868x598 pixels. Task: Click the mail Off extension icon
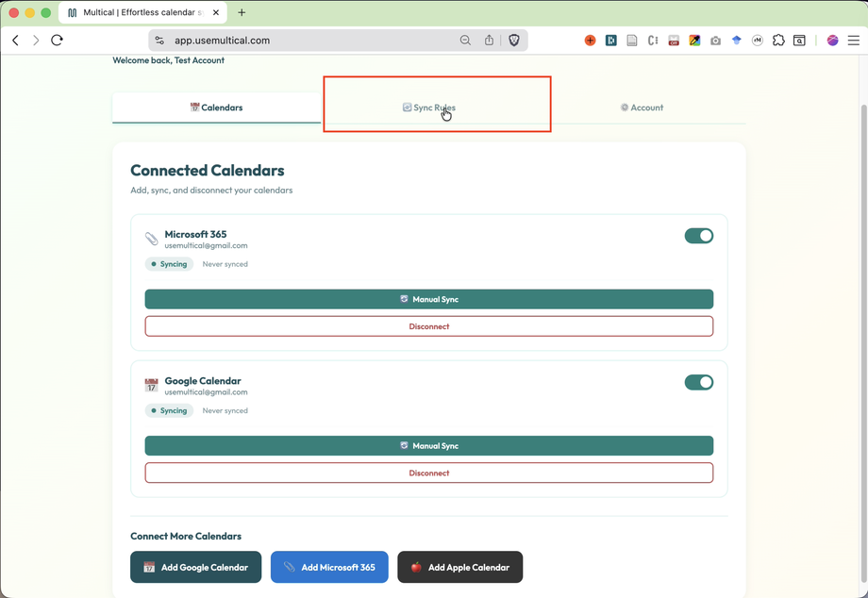tap(674, 41)
